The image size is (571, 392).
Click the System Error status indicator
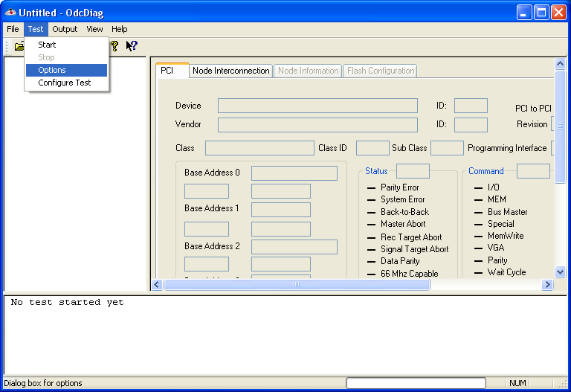point(372,200)
